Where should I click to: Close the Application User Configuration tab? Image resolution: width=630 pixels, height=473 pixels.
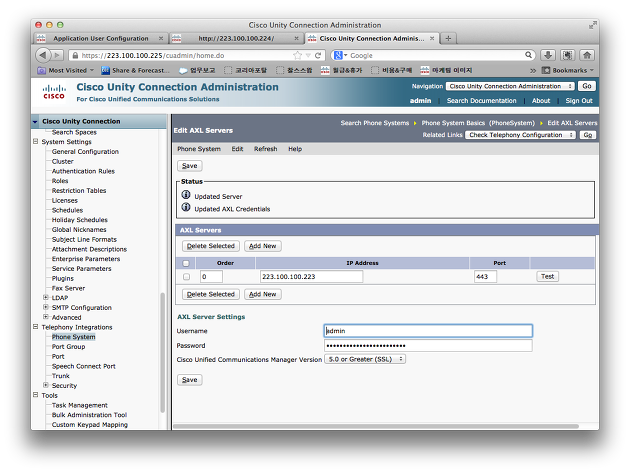click(161, 38)
